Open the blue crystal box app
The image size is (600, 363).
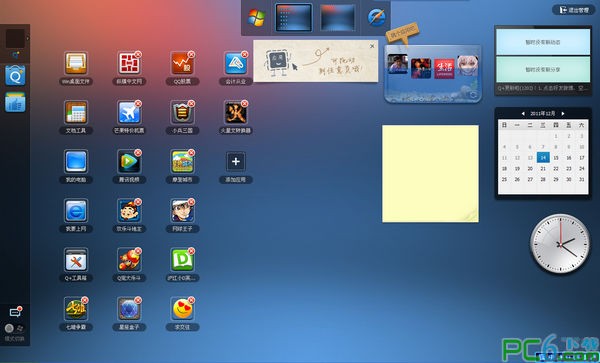(129, 309)
